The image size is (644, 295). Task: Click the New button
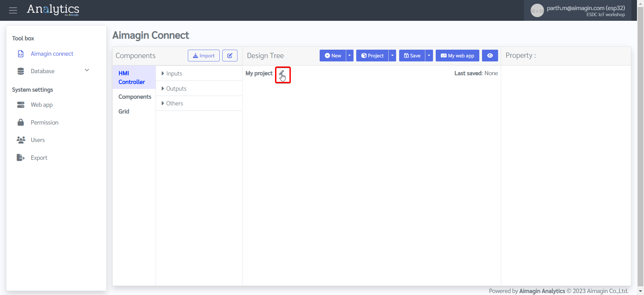[333, 56]
